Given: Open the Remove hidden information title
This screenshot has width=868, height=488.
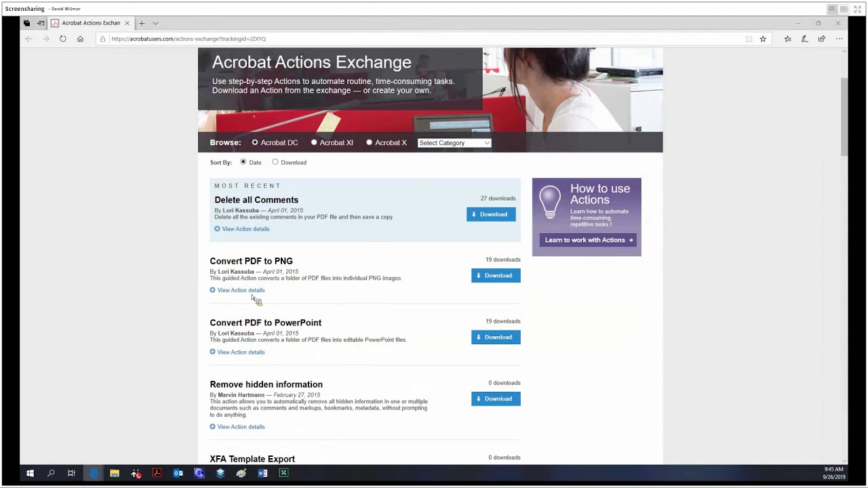Looking at the screenshot, I should [266, 384].
